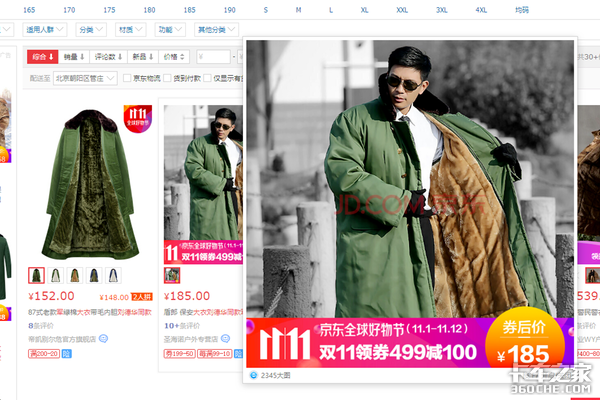
Task: Expand the 分类 filter dropdown
Action: pyautogui.click(x=91, y=29)
